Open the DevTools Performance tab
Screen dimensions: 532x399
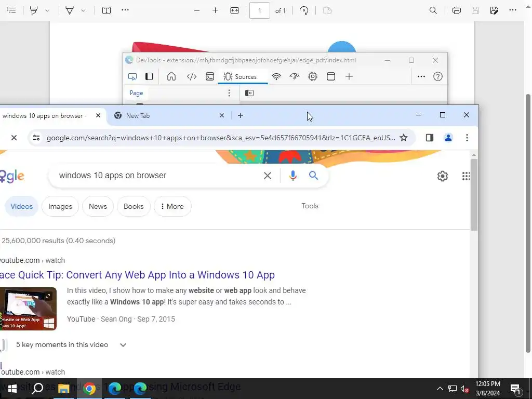[295, 77]
